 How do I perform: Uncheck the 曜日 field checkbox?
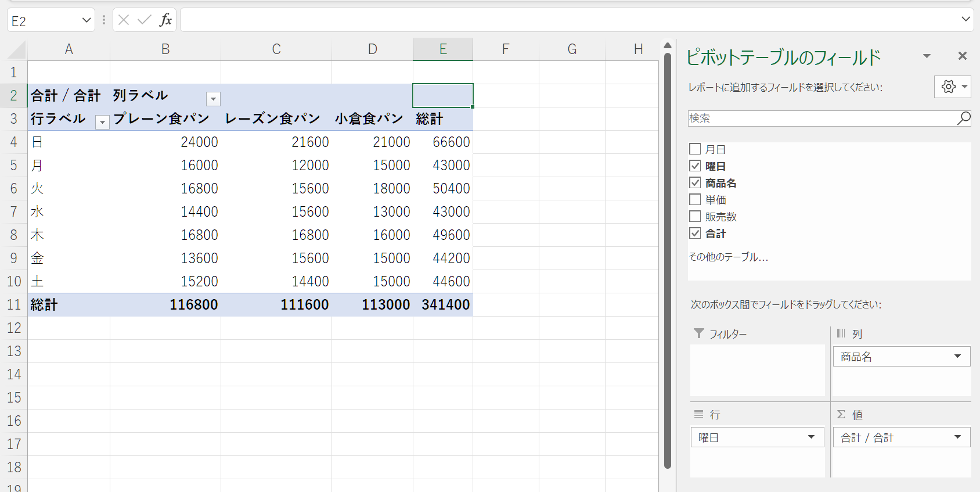(695, 166)
